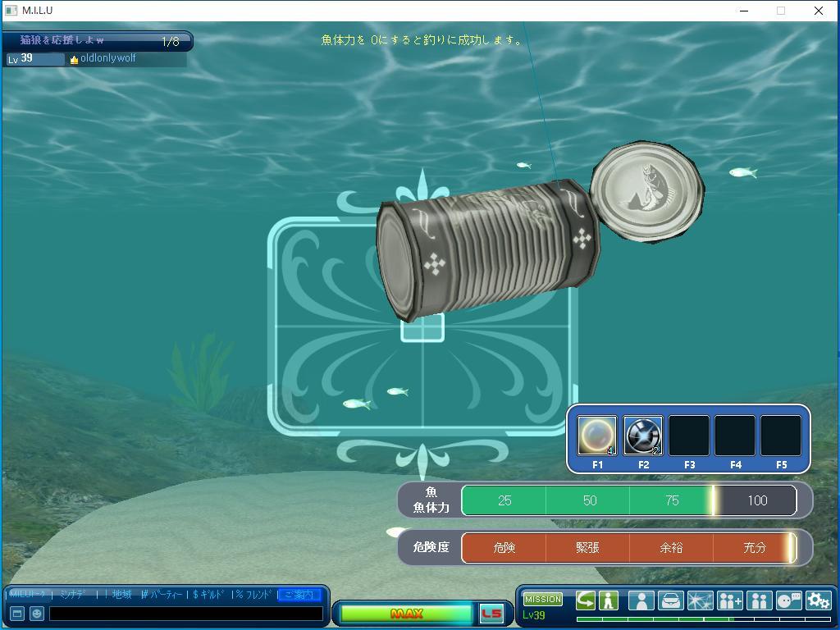
Task: Click the chat text input field
Action: click(x=186, y=614)
